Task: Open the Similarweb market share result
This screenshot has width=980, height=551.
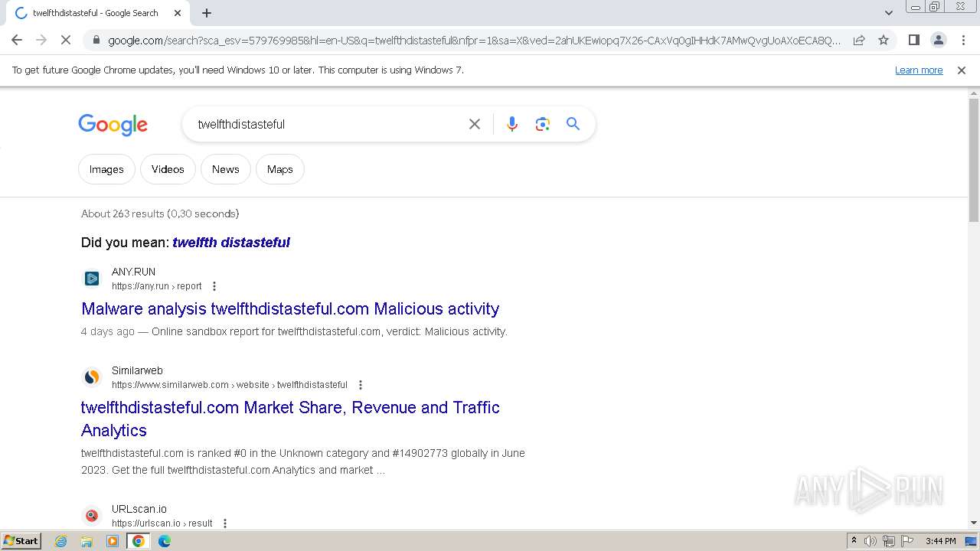Action: click(290, 419)
